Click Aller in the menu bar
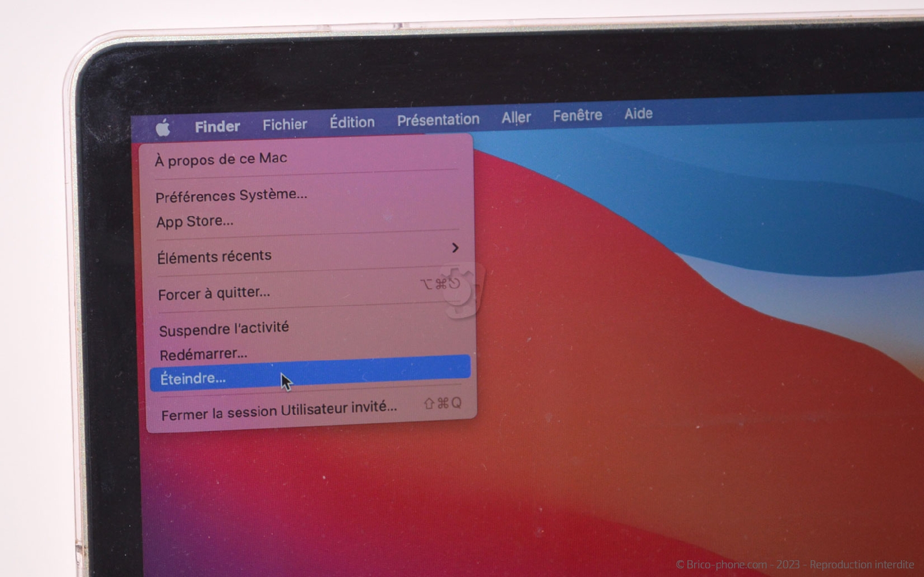924x577 pixels. point(516,117)
